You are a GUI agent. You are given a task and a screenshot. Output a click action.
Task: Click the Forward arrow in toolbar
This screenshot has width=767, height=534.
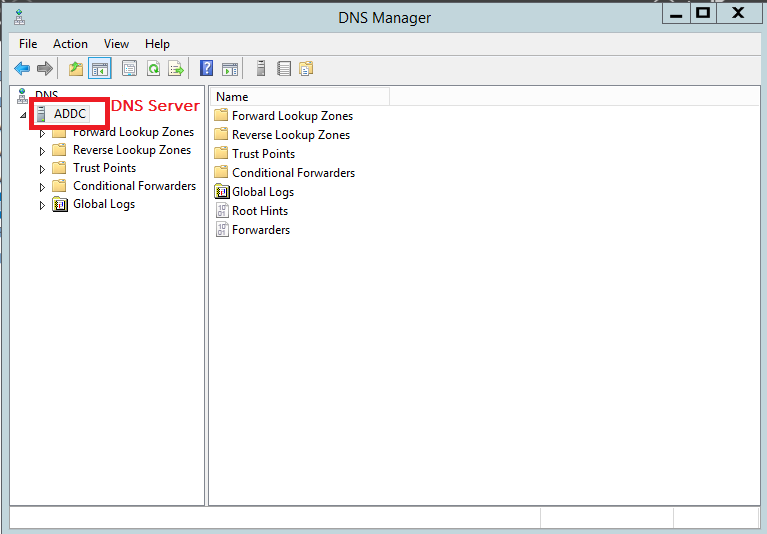click(44, 69)
